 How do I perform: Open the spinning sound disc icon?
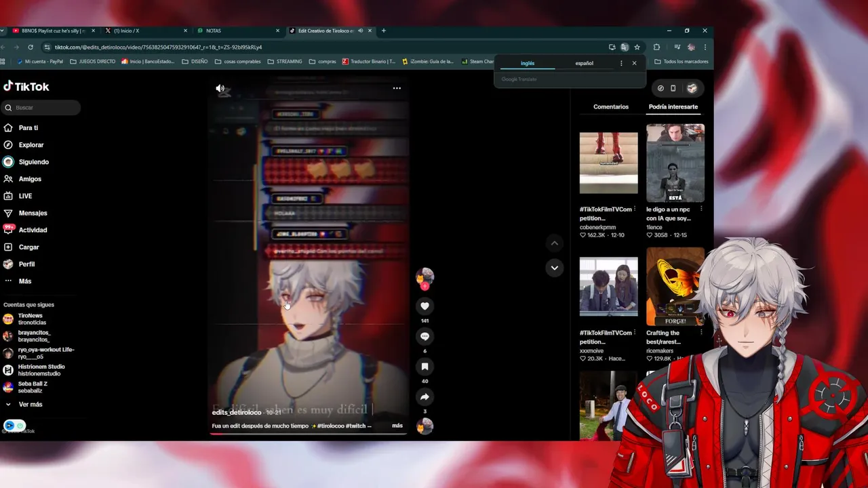point(425,426)
